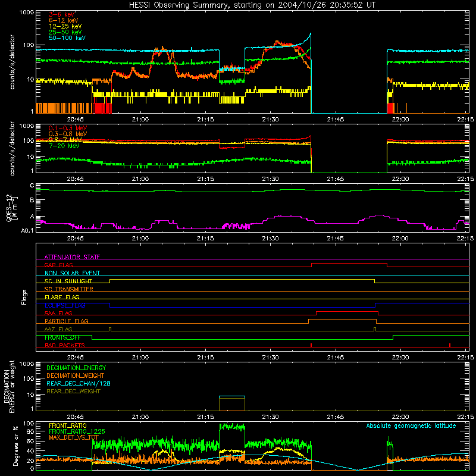Click the B level on the GOES axis
476x476 pixels.
32,200
